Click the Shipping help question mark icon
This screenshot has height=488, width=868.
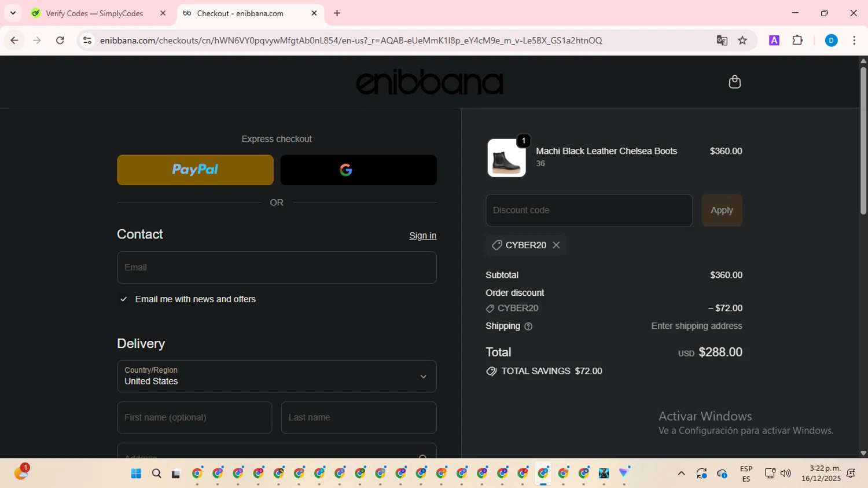tap(528, 326)
